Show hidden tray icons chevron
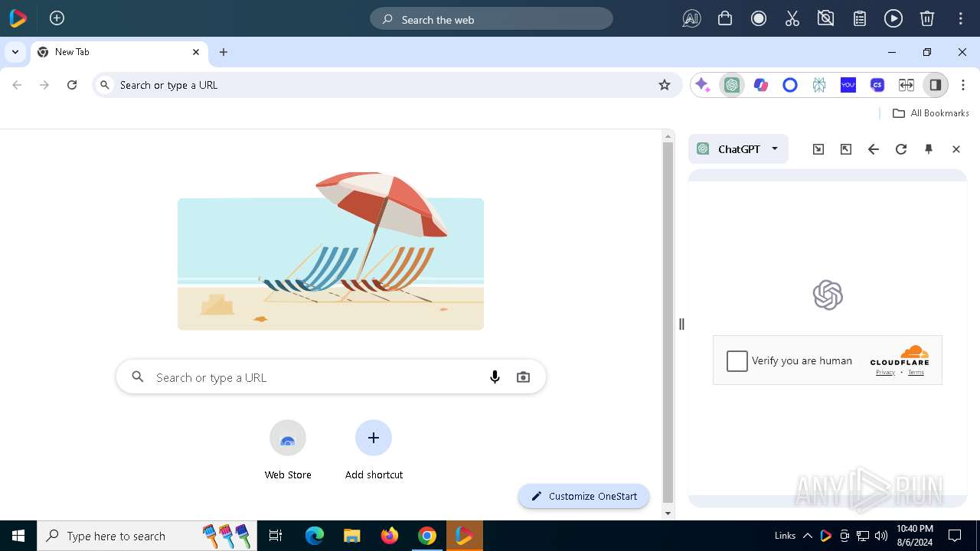The image size is (980, 551). [x=808, y=536]
